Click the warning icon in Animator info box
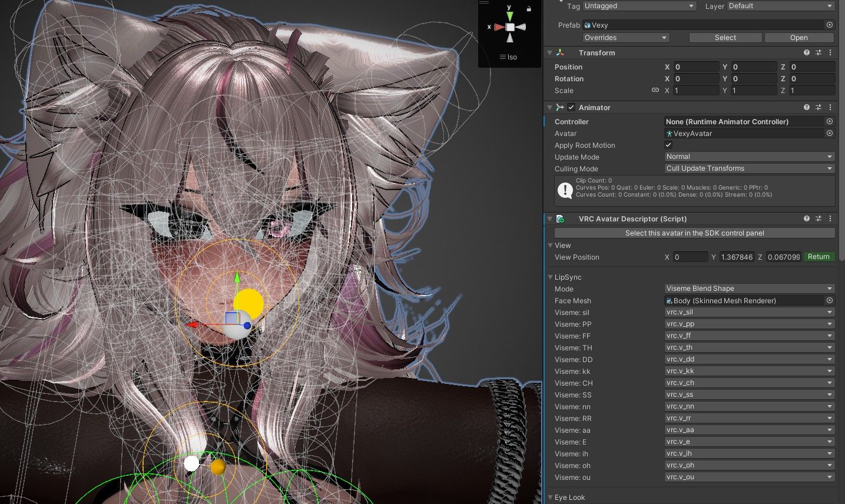 565,190
